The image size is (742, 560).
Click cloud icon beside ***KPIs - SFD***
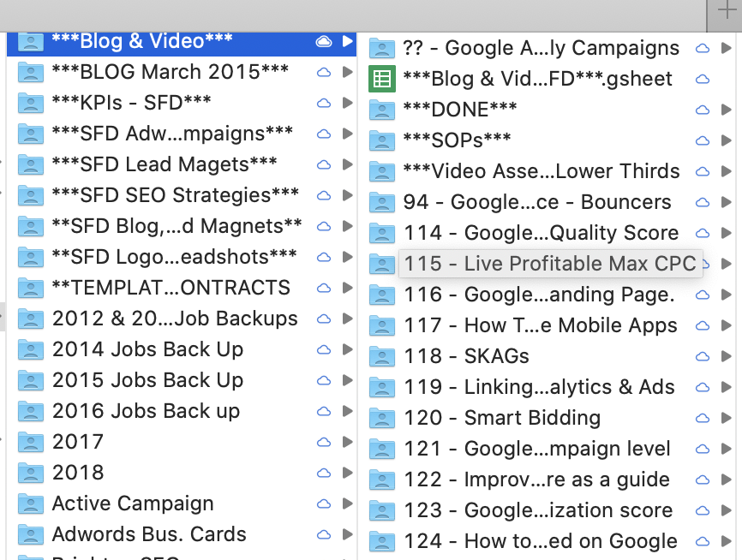point(324,103)
